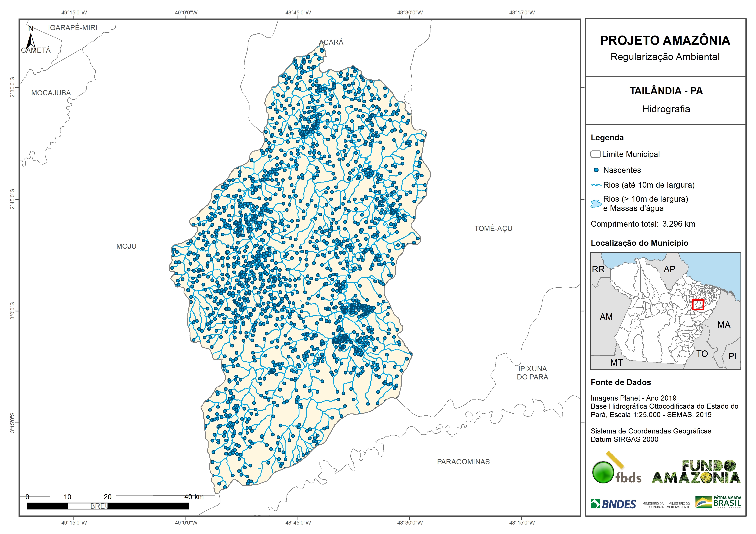Image resolution: width=756 pixels, height=534 pixels.
Task: Click the MOJU municipality label
Action: [x=126, y=246]
